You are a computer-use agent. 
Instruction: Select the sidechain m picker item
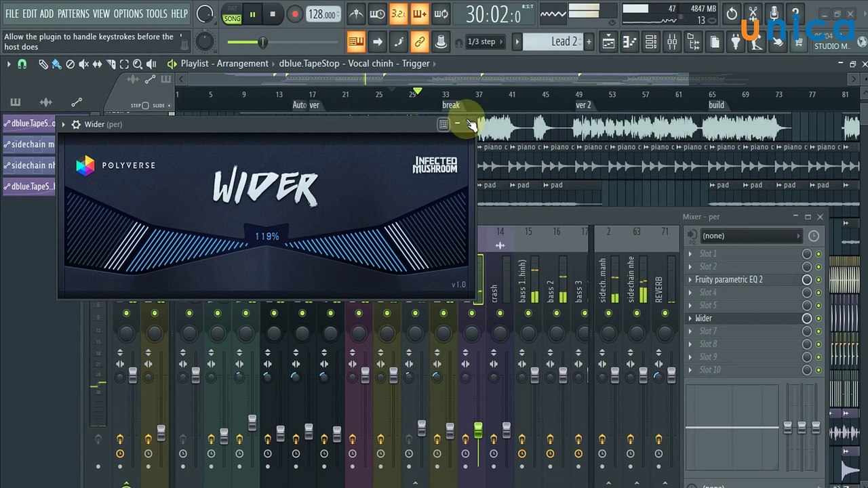point(29,144)
